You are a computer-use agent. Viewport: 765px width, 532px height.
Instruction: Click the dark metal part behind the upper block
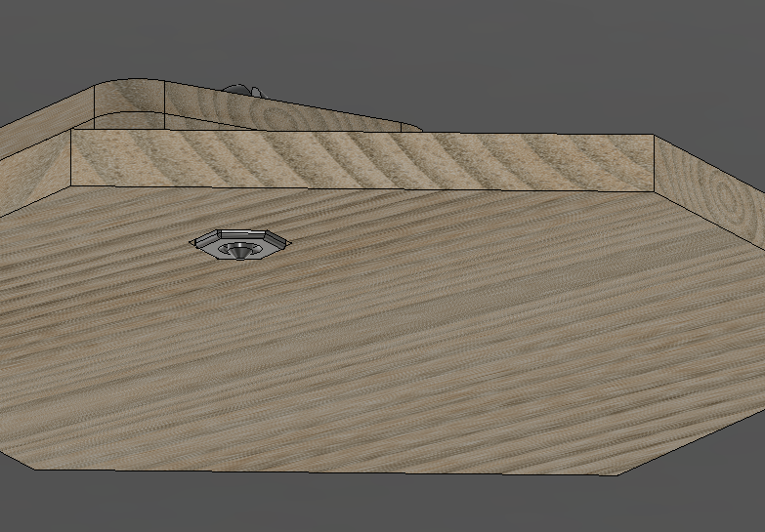point(240,89)
